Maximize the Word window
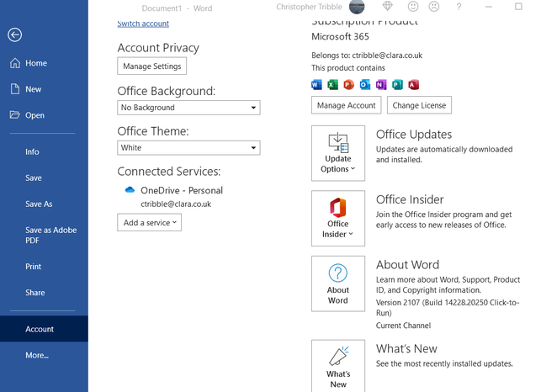541x392 pixels. click(518, 6)
